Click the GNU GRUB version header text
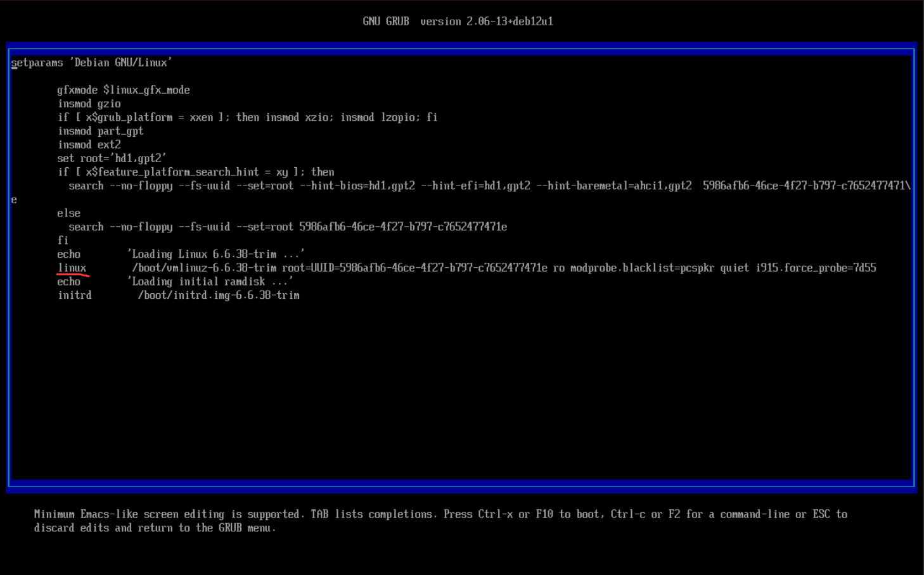924x575 pixels. [458, 22]
